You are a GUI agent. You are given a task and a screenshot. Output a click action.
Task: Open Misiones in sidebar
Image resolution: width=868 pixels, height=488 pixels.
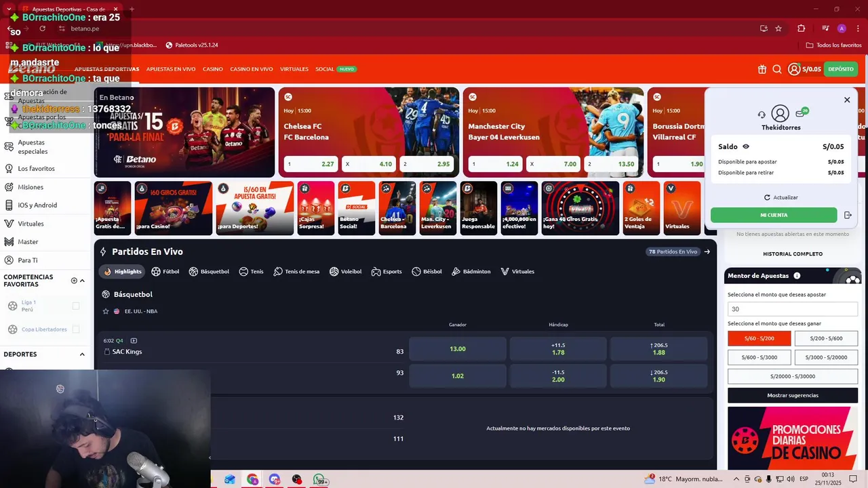pyautogui.click(x=31, y=187)
